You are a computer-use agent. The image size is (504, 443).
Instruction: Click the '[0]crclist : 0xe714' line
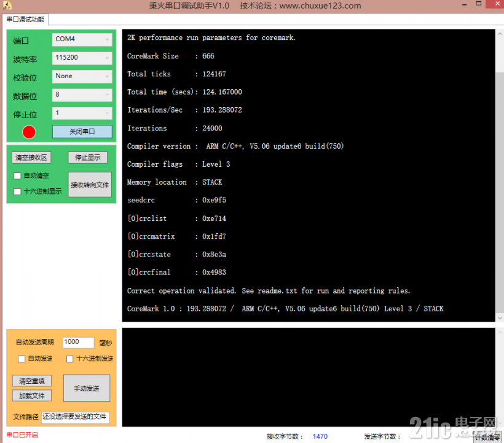[x=176, y=218]
